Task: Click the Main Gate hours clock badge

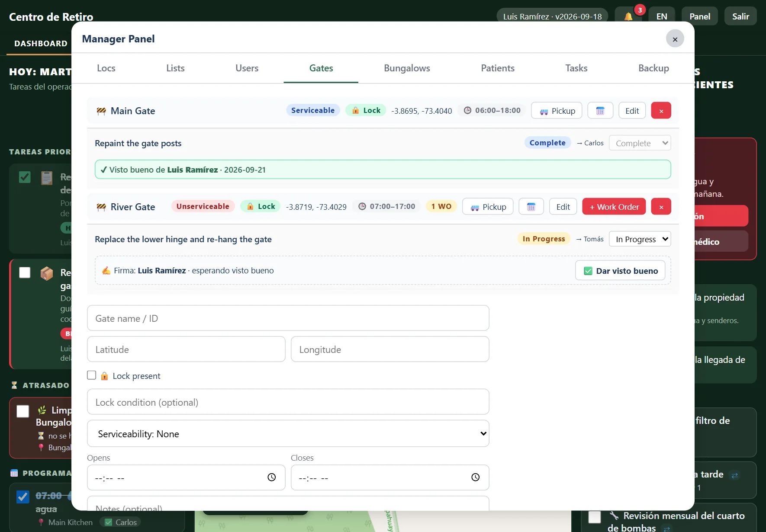Action: click(492, 110)
